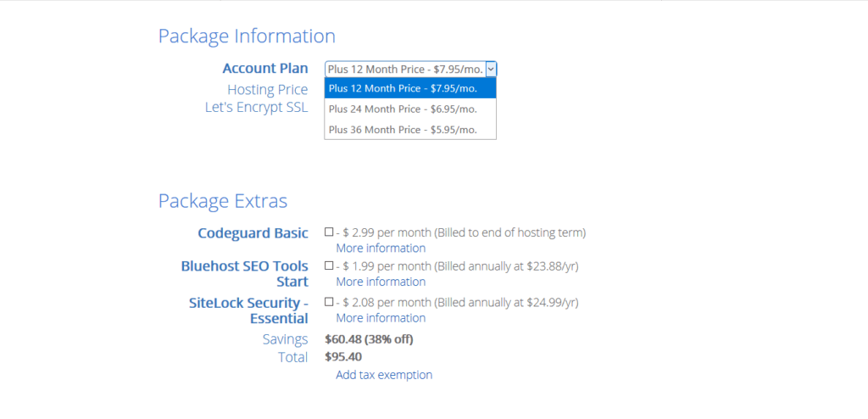
Task: Click the Package Extras heading
Action: point(222,201)
